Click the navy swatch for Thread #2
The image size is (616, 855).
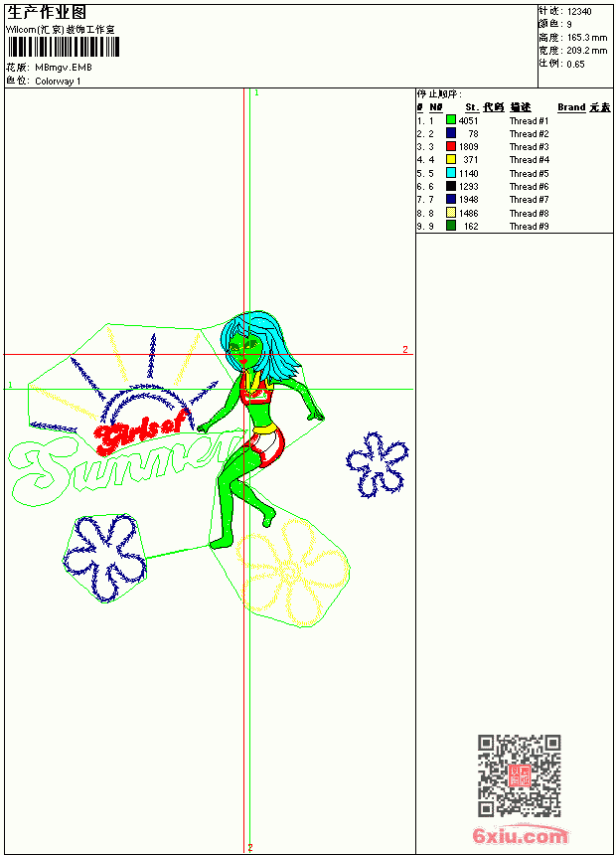(451, 133)
